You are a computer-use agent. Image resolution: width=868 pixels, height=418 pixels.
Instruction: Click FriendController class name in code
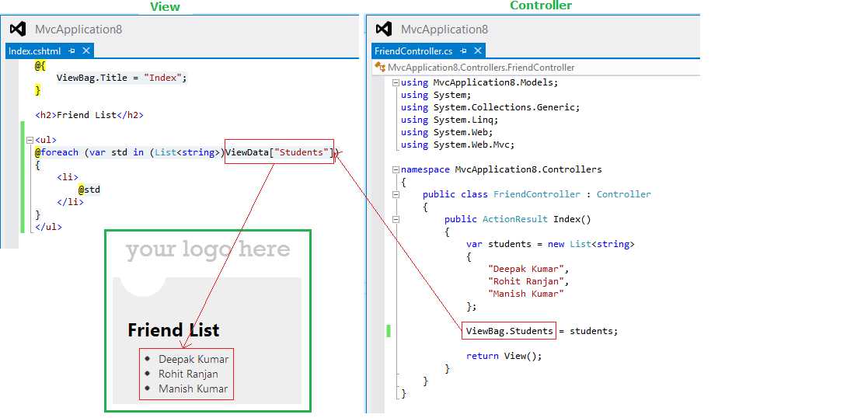point(537,194)
